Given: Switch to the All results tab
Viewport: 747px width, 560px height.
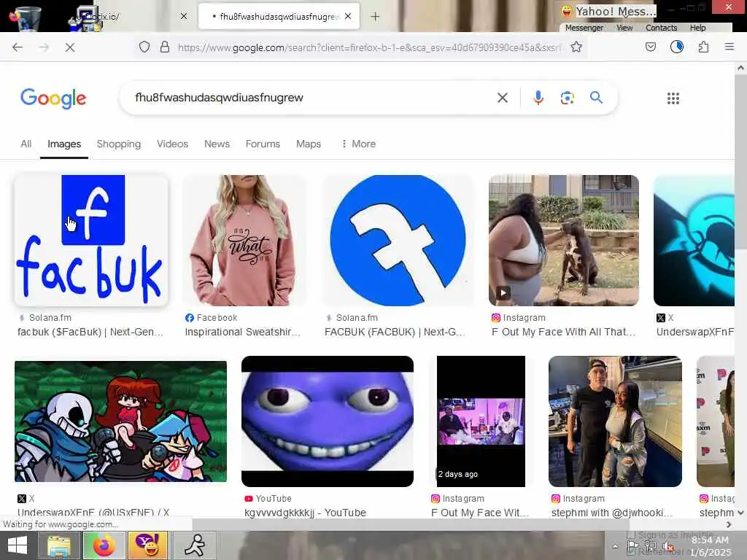Looking at the screenshot, I should tap(26, 144).
